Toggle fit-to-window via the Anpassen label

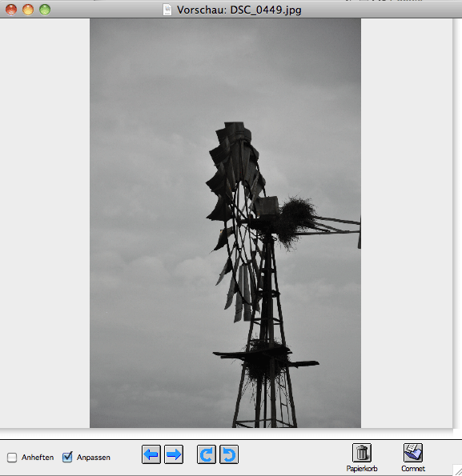pyautogui.click(x=93, y=457)
